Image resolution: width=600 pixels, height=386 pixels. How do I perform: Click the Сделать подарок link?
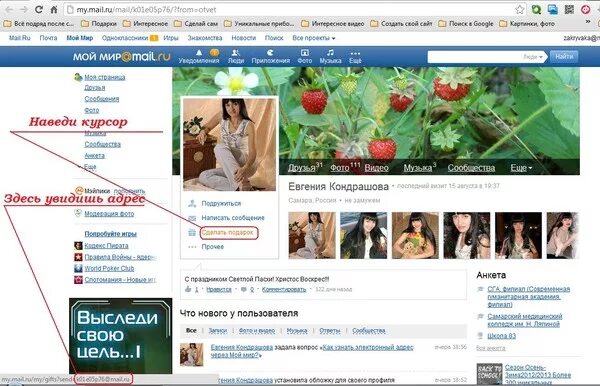227,232
